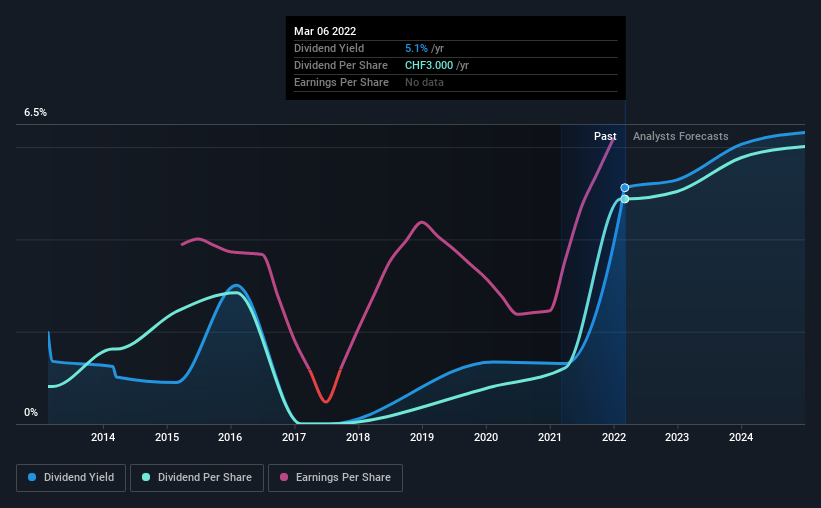Click the 2024 x-axis label

(741, 437)
